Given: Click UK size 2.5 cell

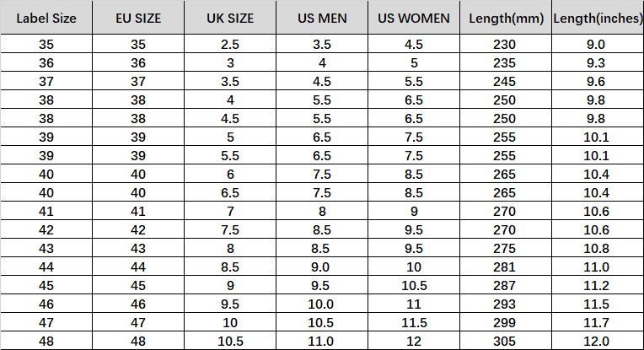Looking at the screenshot, I should 231,44.
